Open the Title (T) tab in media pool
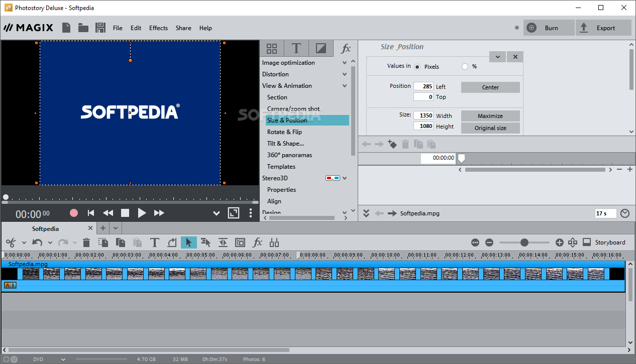Screen dimensions: 636x364 click(296, 48)
